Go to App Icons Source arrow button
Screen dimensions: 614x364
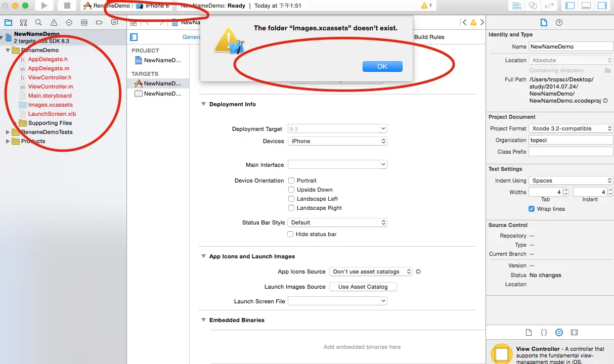point(418,271)
